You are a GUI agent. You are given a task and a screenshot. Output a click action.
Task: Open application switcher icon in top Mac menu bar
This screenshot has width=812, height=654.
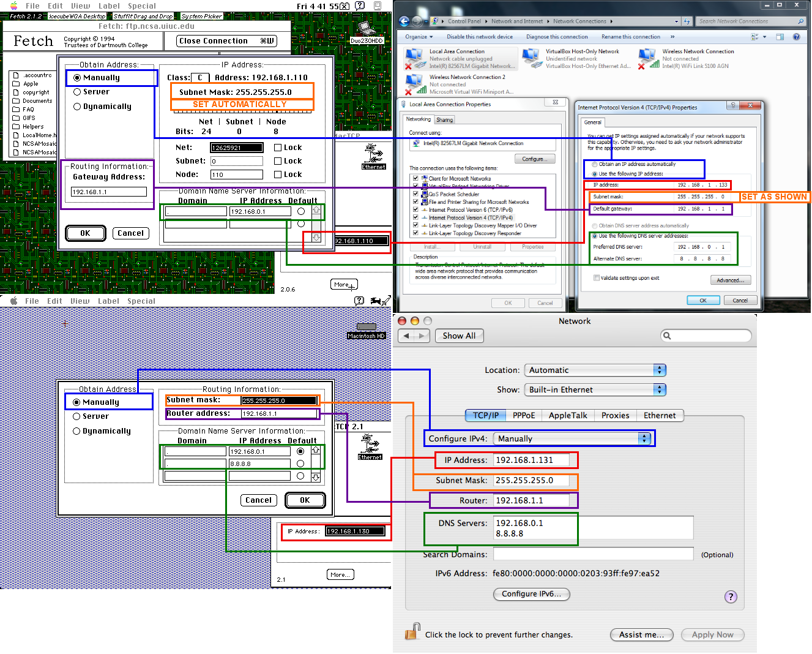[378, 6]
